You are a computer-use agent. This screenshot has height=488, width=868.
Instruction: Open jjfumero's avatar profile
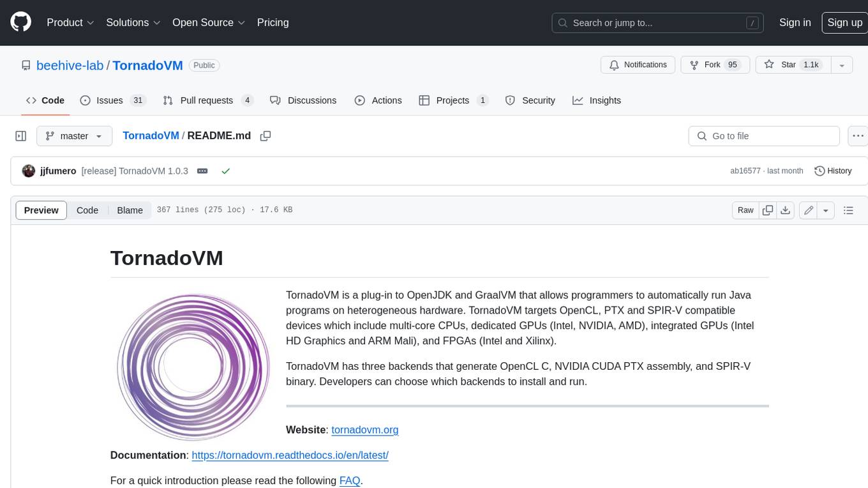point(28,171)
